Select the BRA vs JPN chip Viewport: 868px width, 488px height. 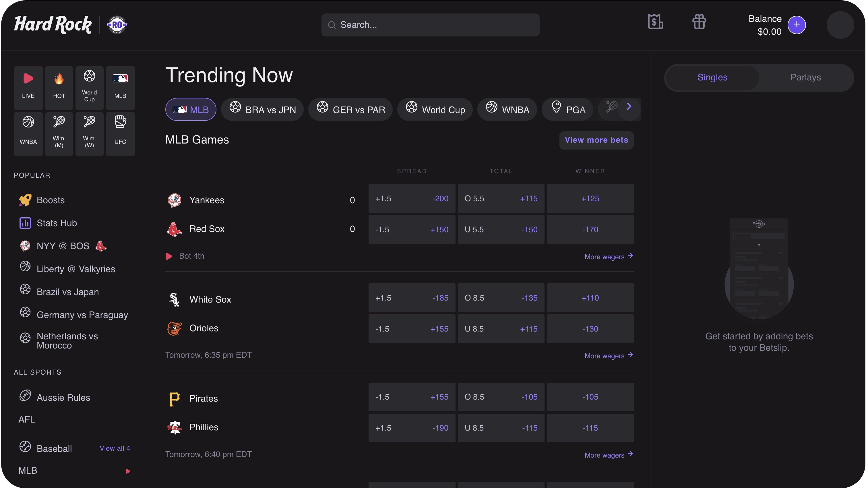262,110
